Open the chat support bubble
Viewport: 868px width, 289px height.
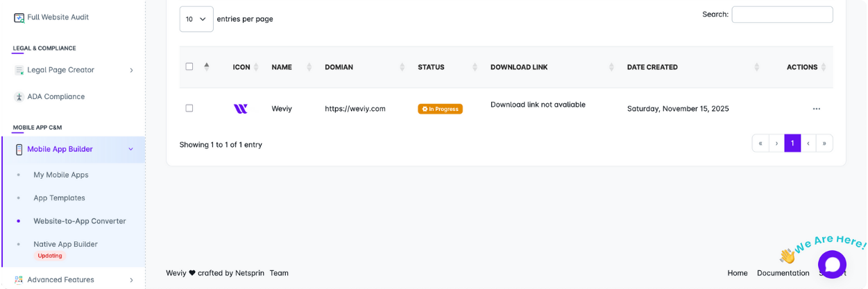832,264
